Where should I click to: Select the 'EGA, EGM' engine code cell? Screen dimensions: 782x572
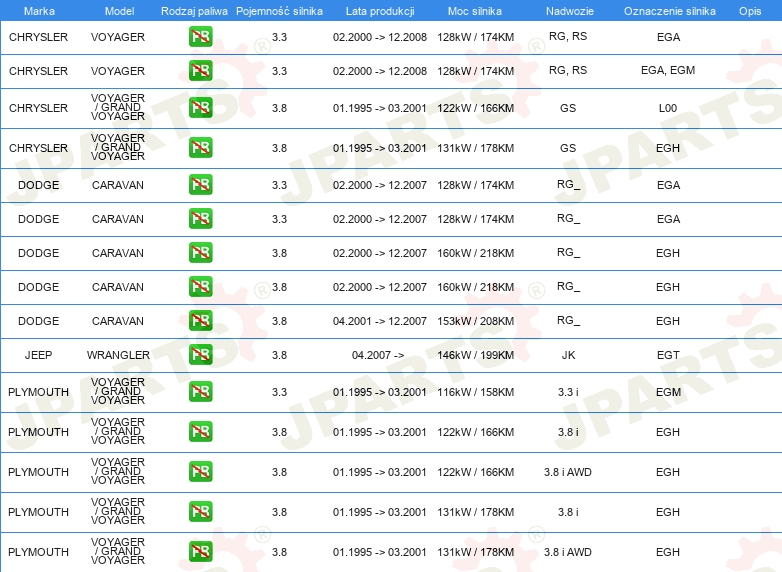668,70
